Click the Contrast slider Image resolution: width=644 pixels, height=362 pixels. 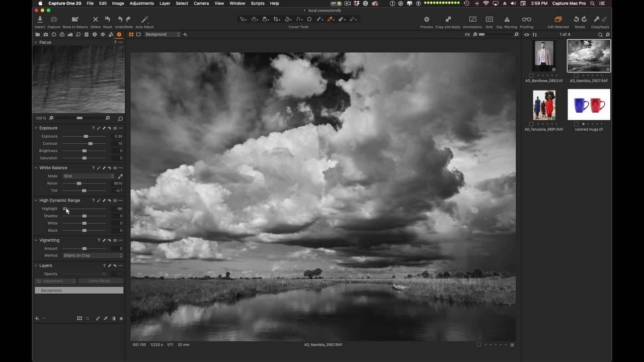point(85,144)
